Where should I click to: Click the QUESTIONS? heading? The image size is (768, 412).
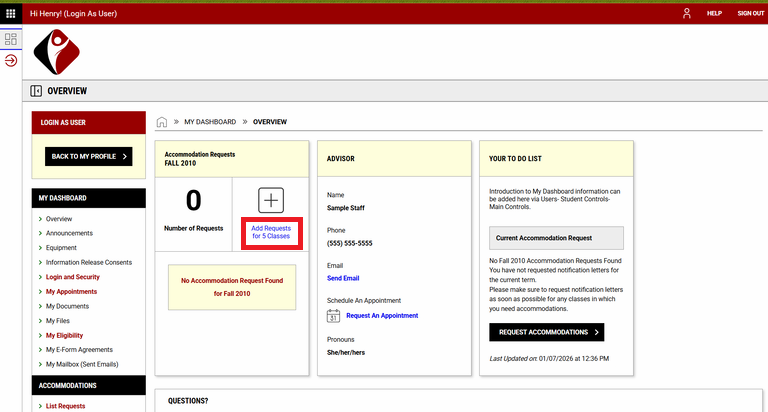(x=188, y=401)
